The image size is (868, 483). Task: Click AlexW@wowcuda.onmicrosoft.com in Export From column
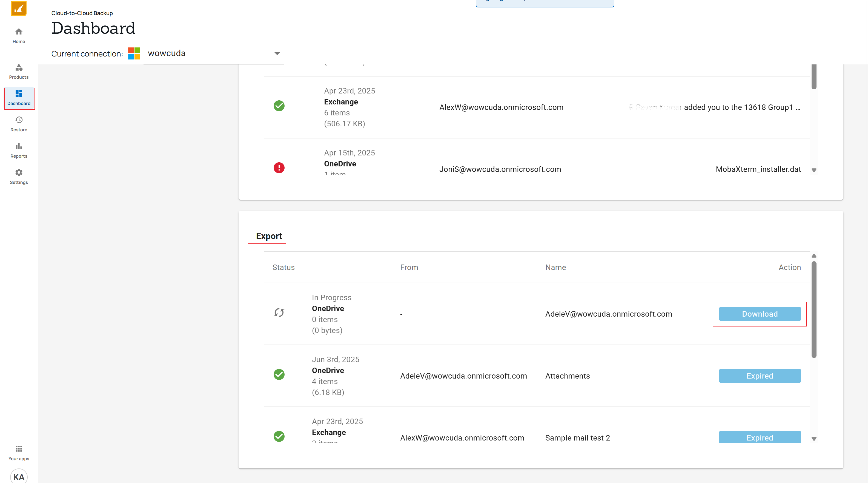(x=462, y=438)
